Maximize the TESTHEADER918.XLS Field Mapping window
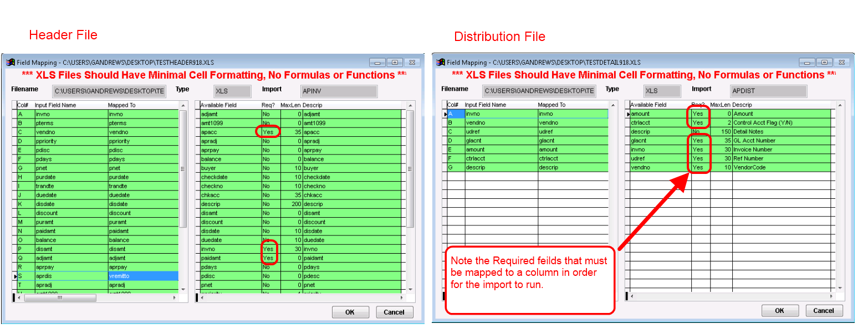This screenshot has width=868, height=334. 395,63
